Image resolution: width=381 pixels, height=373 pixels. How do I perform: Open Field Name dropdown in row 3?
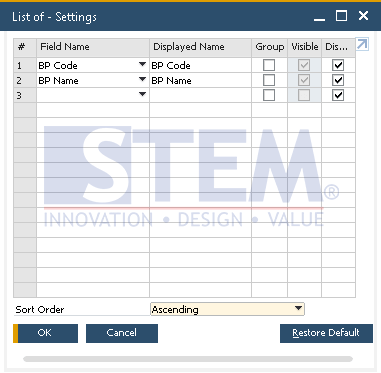[142, 94]
